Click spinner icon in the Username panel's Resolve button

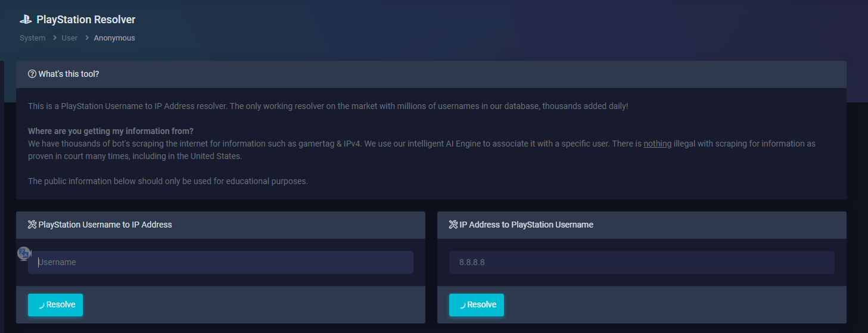41,305
